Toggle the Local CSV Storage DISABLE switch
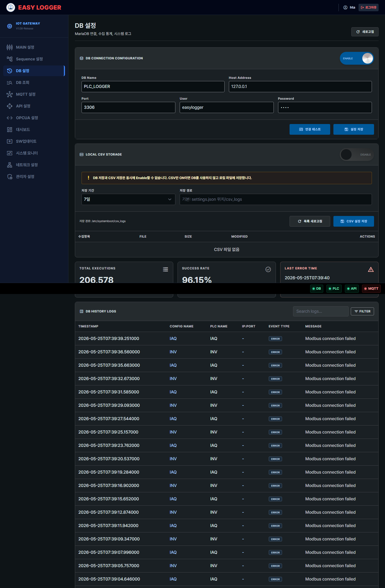Screen dimensions: 385x588 click(x=357, y=154)
